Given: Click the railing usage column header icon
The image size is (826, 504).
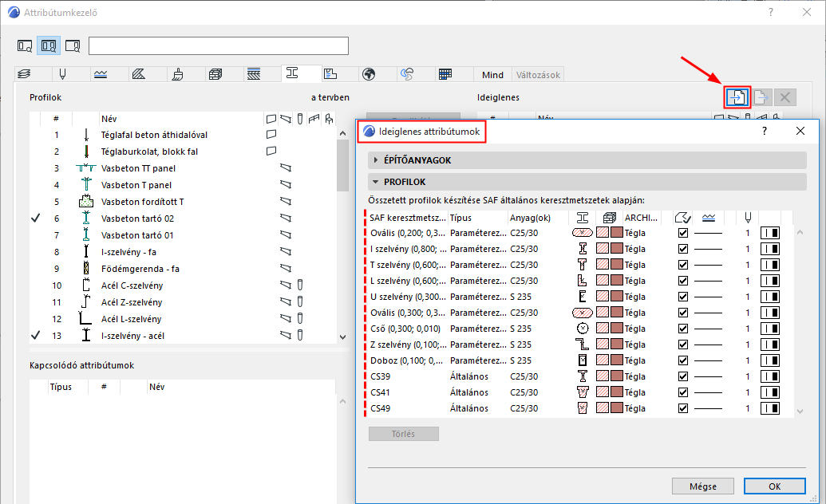Looking at the screenshot, I should point(314,119).
